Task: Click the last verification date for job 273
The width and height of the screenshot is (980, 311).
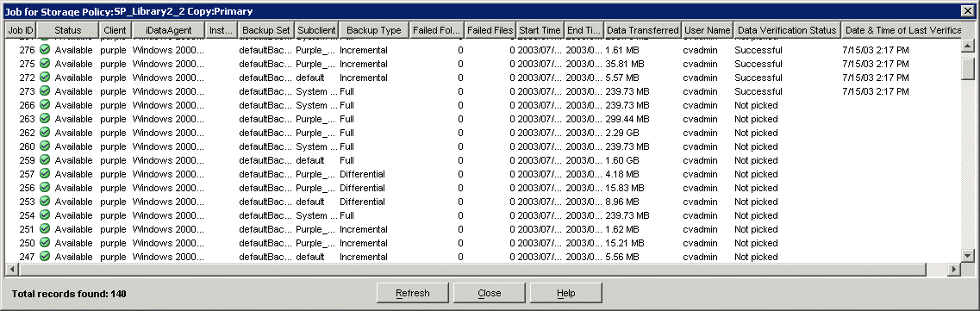Action: 876,91
